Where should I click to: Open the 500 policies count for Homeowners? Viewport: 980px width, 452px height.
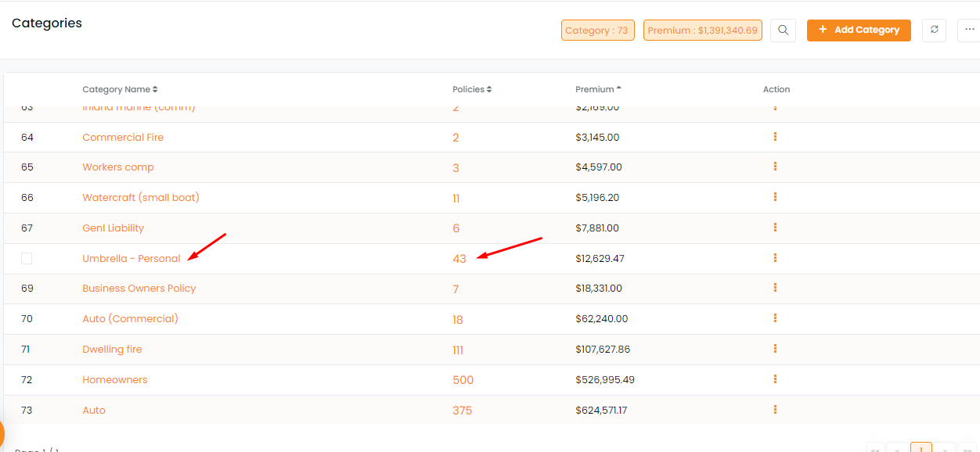pos(463,380)
